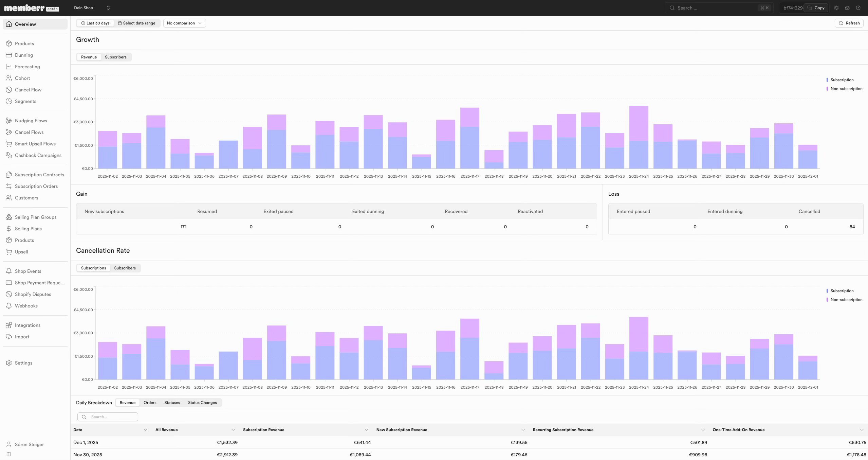Open the All Revenue column chevron menu
The height and width of the screenshot is (460, 868).
click(x=233, y=430)
